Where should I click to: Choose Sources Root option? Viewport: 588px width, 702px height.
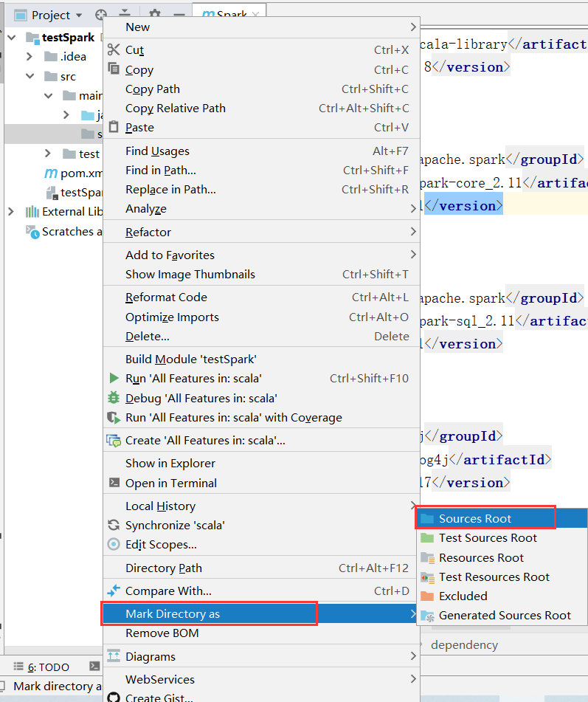tap(502, 518)
